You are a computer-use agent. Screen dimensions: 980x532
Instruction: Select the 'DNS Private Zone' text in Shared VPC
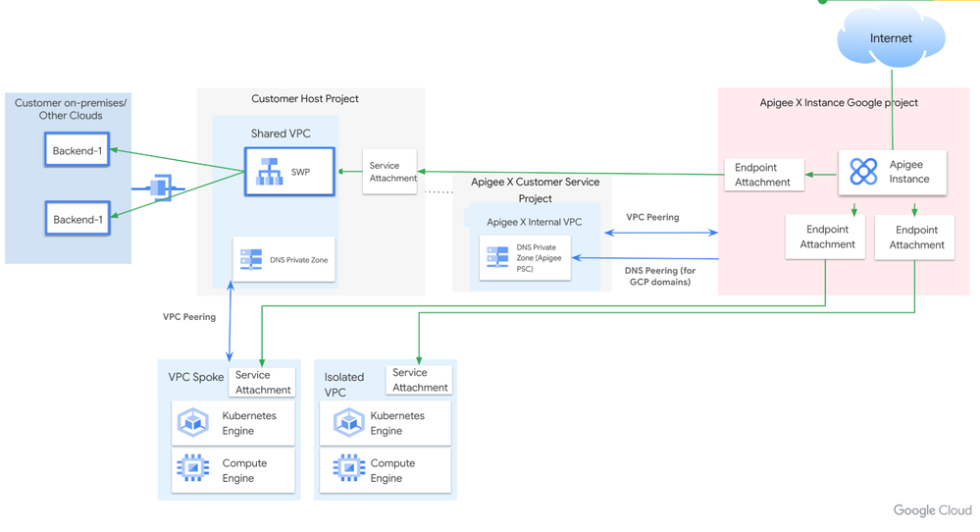299,260
